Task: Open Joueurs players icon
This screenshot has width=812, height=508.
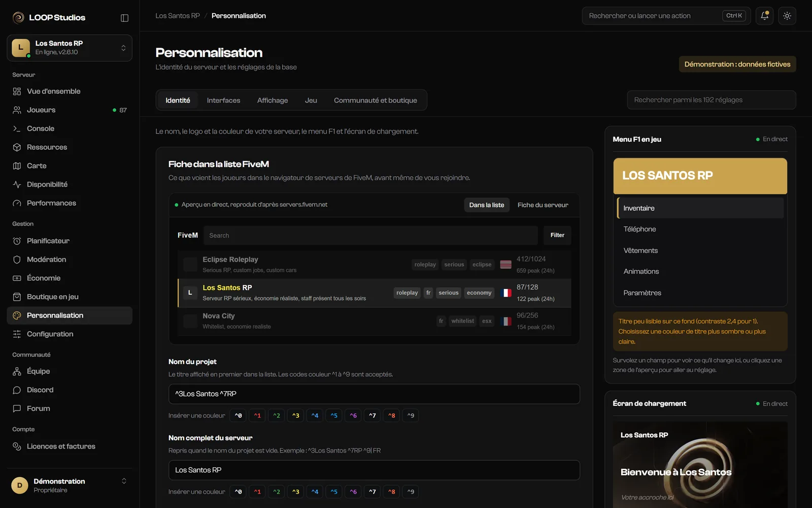Action: pos(17,110)
